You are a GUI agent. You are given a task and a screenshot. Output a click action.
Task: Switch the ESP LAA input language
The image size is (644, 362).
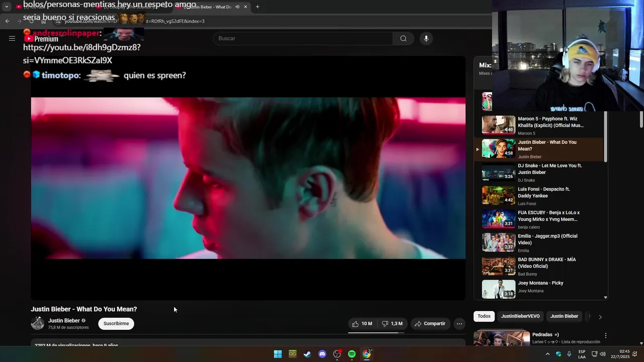582,354
